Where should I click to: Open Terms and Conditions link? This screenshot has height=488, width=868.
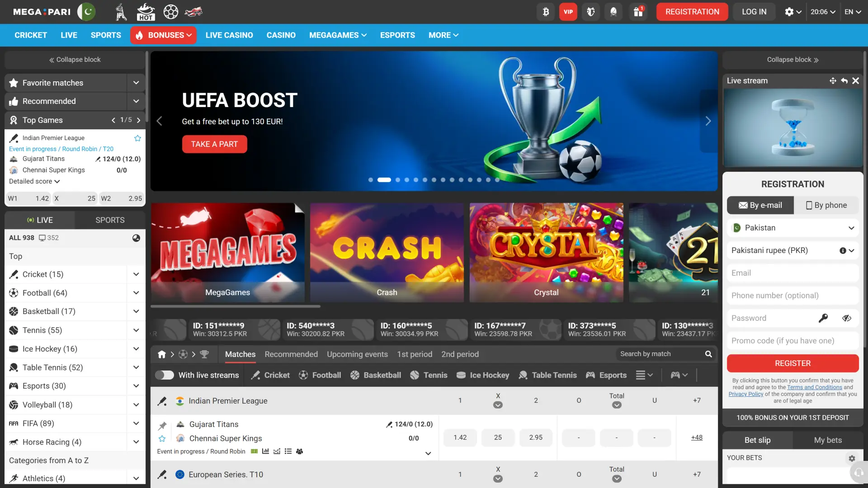[814, 387]
